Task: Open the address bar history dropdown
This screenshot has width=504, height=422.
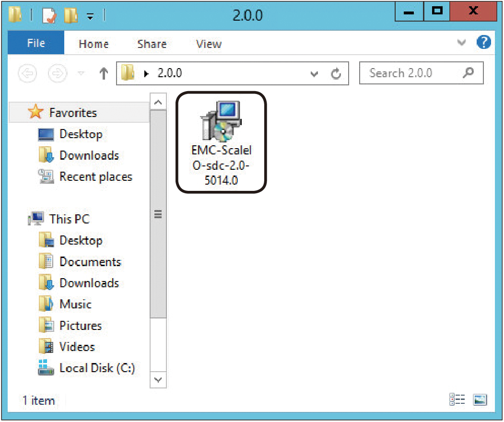Action: point(315,74)
